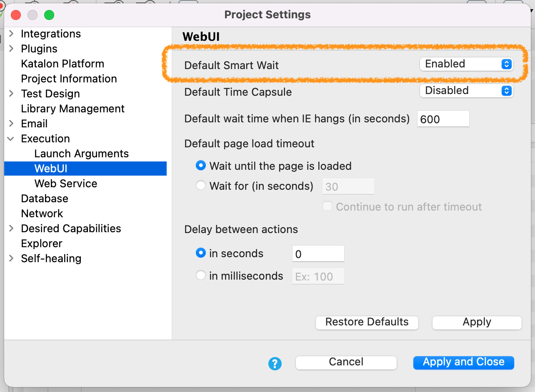Expand the Plugins section arrow
Image resolution: width=535 pixels, height=392 pixels.
pyautogui.click(x=11, y=49)
